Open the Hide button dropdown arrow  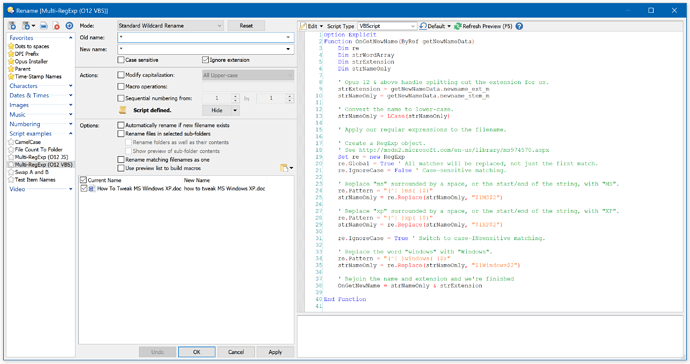pyautogui.click(x=235, y=110)
